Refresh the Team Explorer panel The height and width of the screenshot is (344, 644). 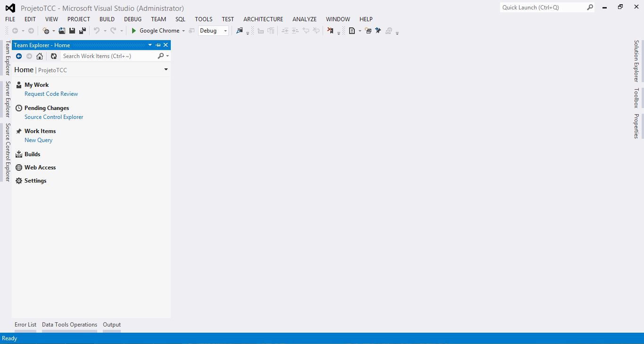(x=54, y=56)
